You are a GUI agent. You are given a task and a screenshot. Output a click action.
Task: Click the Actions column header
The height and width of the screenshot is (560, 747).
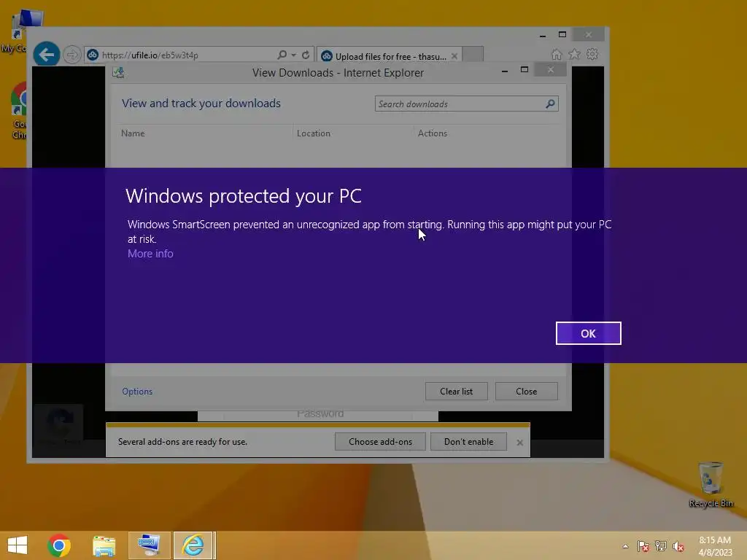point(433,133)
